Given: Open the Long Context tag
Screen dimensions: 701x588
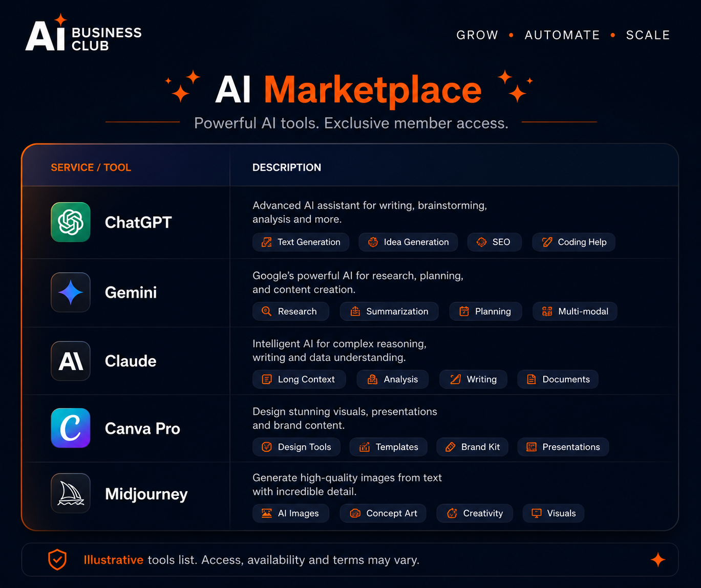Looking at the screenshot, I should click(x=299, y=379).
